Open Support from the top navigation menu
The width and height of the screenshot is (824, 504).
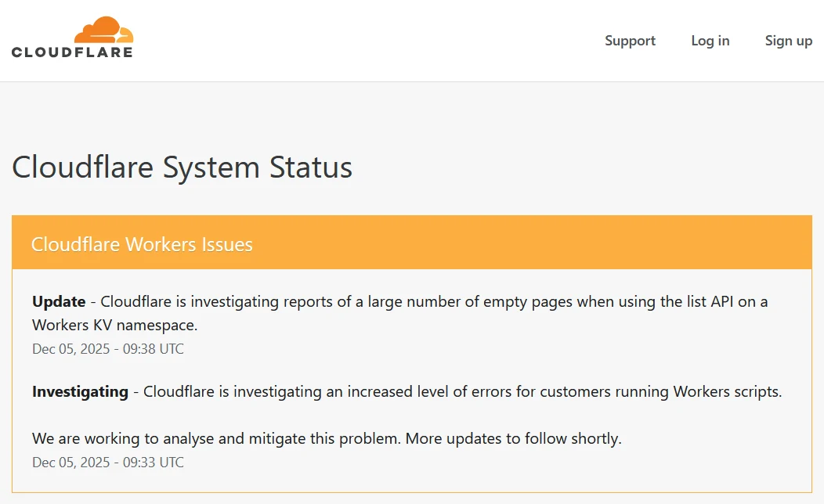[x=630, y=40]
